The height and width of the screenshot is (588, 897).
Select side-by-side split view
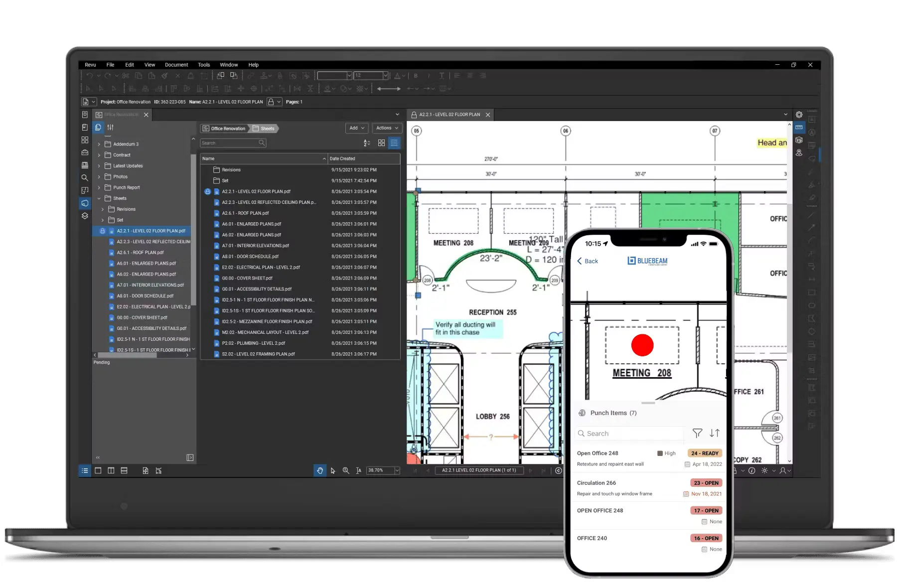pos(111,470)
